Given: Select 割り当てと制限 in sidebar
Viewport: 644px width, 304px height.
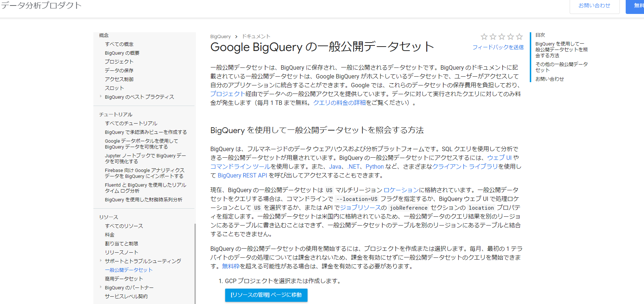Looking at the screenshot, I should (x=121, y=243).
